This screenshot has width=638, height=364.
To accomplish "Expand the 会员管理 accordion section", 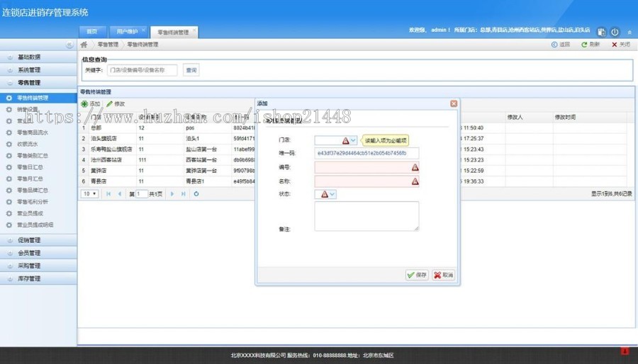I will click(x=38, y=253).
